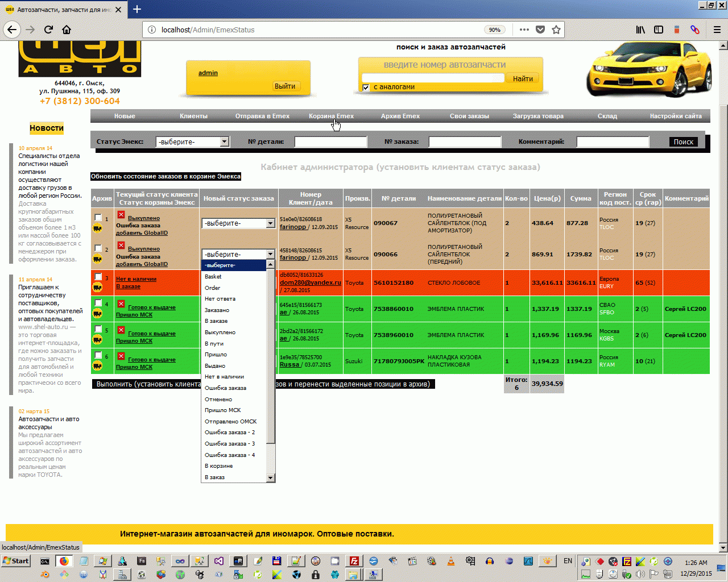Open the 'Настройки сайта' menu item

tap(676, 116)
